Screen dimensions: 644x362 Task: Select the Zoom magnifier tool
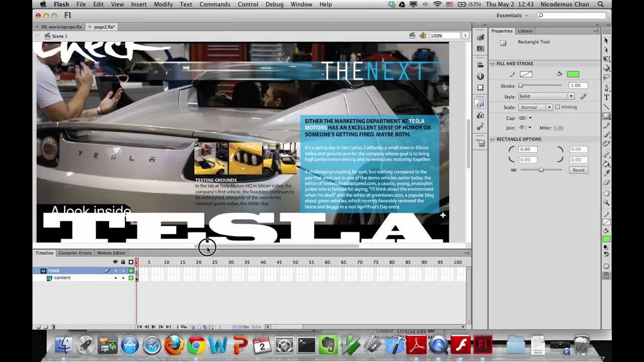click(x=606, y=202)
